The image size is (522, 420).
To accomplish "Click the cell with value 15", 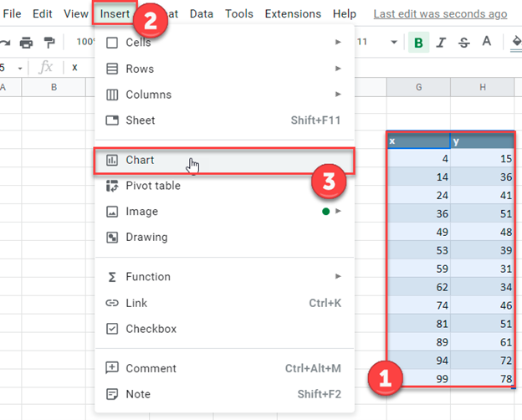I will [x=482, y=158].
